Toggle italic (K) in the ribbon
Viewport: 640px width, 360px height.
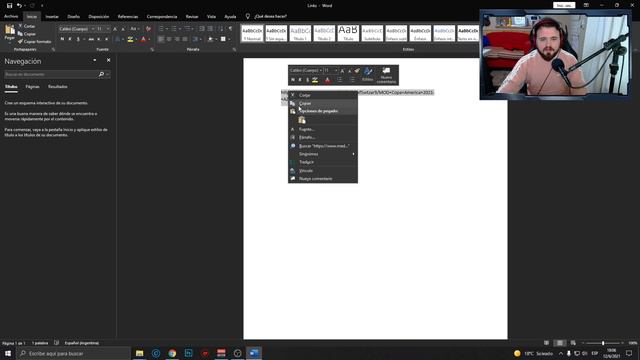pos(70,39)
